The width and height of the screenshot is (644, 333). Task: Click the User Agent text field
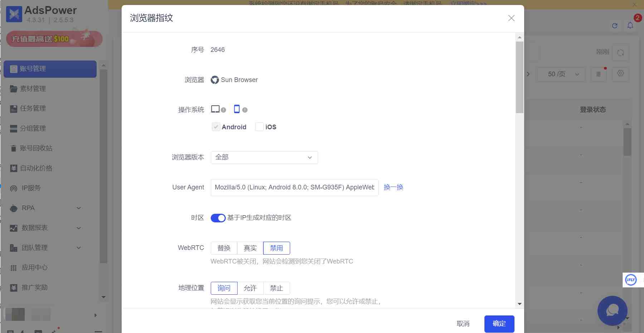coord(294,188)
